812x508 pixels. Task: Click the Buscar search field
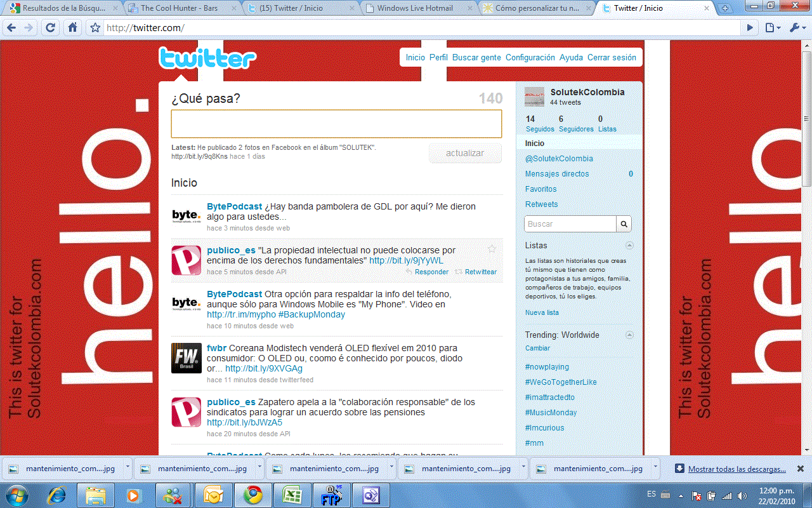[x=570, y=224]
